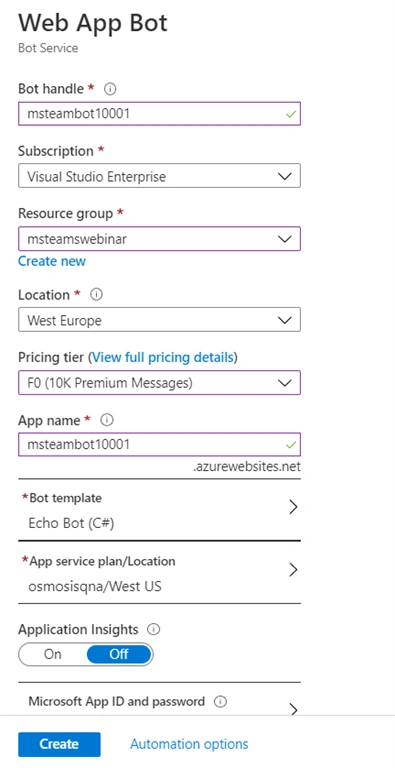
Task: Turn Application Insights On
Action: (x=53, y=654)
